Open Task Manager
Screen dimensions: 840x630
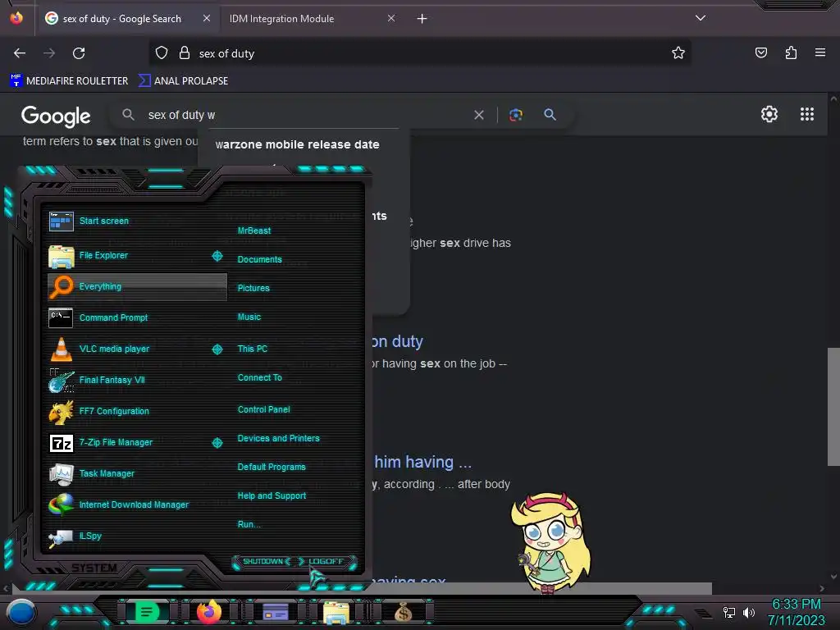[137, 473]
